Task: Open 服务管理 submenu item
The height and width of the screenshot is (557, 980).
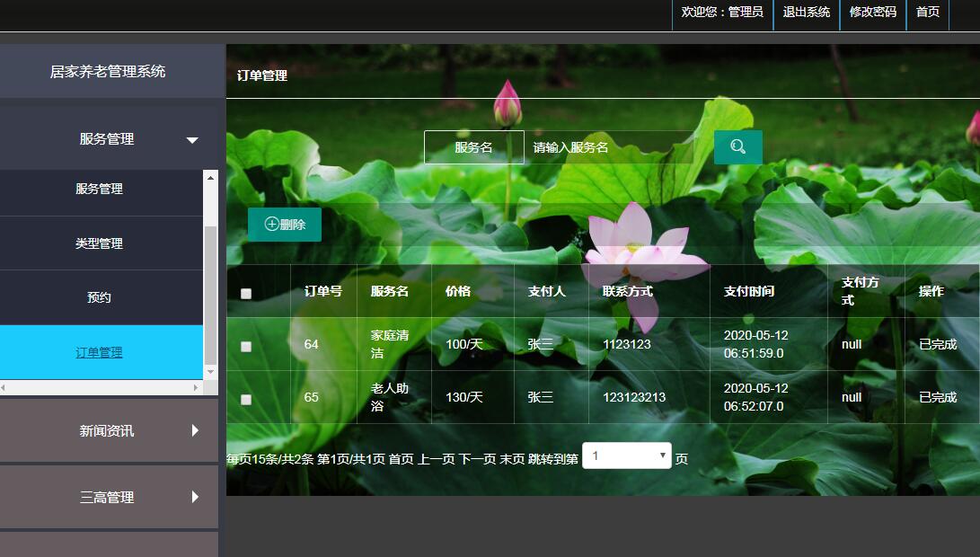Action: (x=100, y=189)
